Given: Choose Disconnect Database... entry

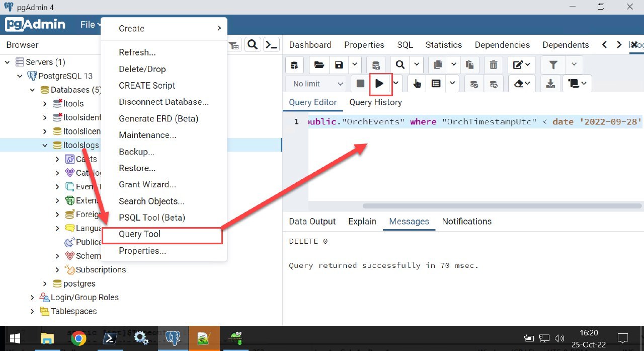Looking at the screenshot, I should coord(164,102).
